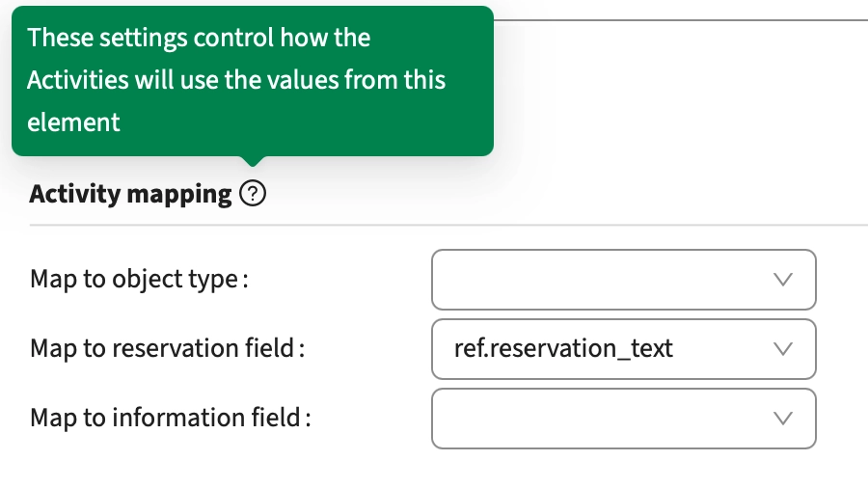Click the "Map to object type" label
868x488 pixels.
coord(139,280)
